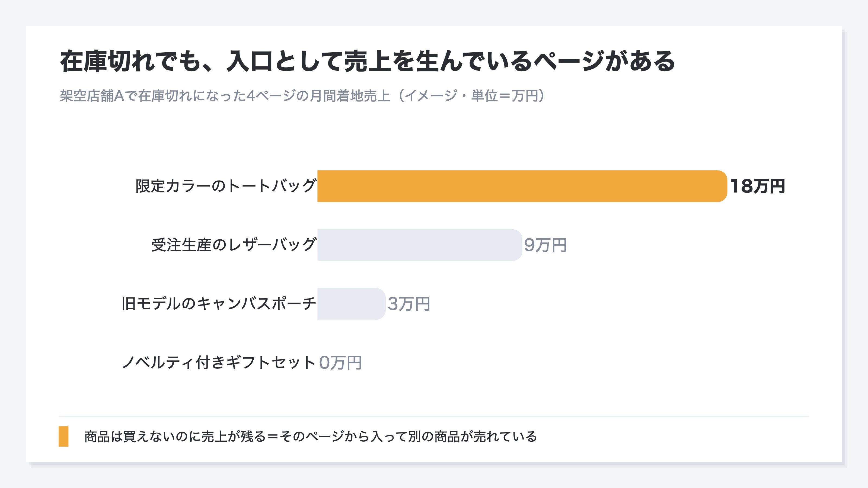Click the 架空店舗A subtitle text
Viewport: 868px width, 488px height.
92,96
